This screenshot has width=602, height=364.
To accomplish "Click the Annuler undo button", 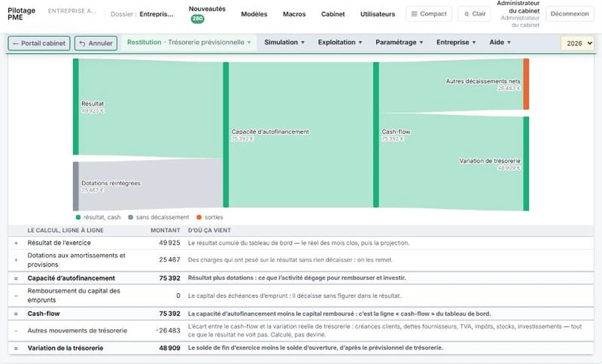I will click(x=96, y=43).
